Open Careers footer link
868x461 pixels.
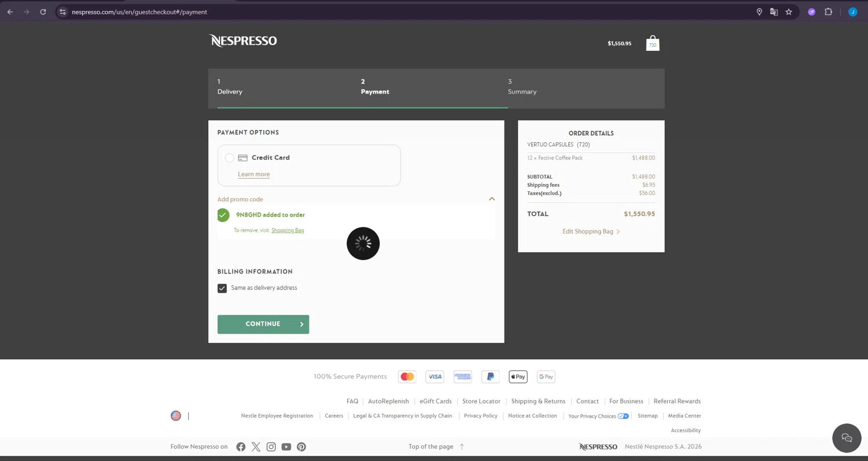point(334,416)
